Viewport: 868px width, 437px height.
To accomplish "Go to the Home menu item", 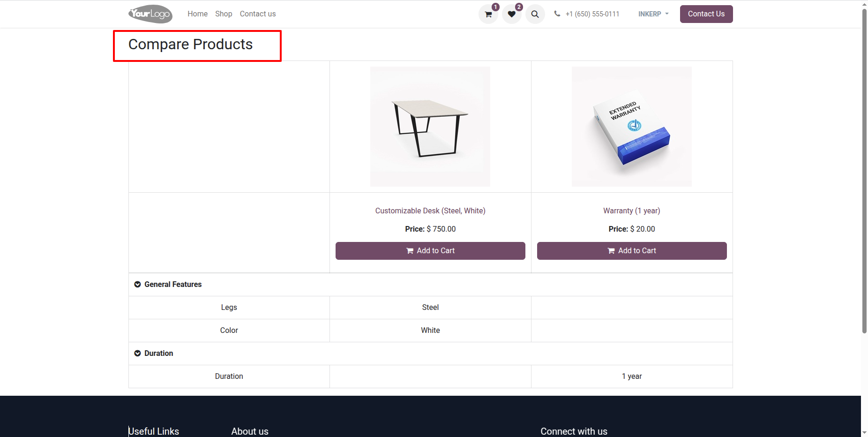I will (197, 14).
